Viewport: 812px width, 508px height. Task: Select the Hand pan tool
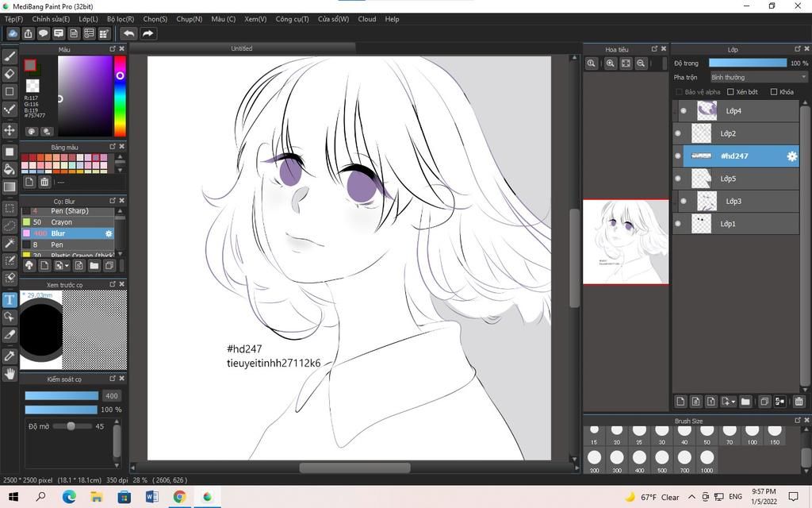[x=10, y=374]
